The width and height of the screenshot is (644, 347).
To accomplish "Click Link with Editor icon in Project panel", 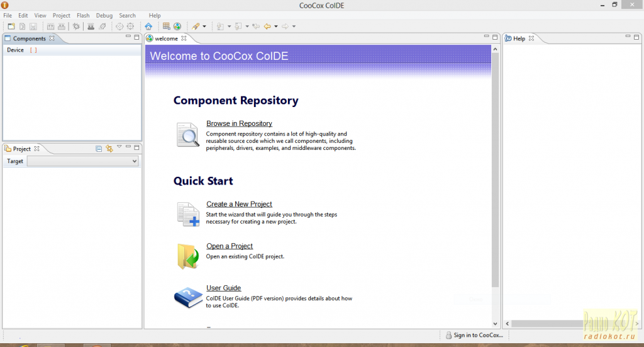I will [109, 149].
